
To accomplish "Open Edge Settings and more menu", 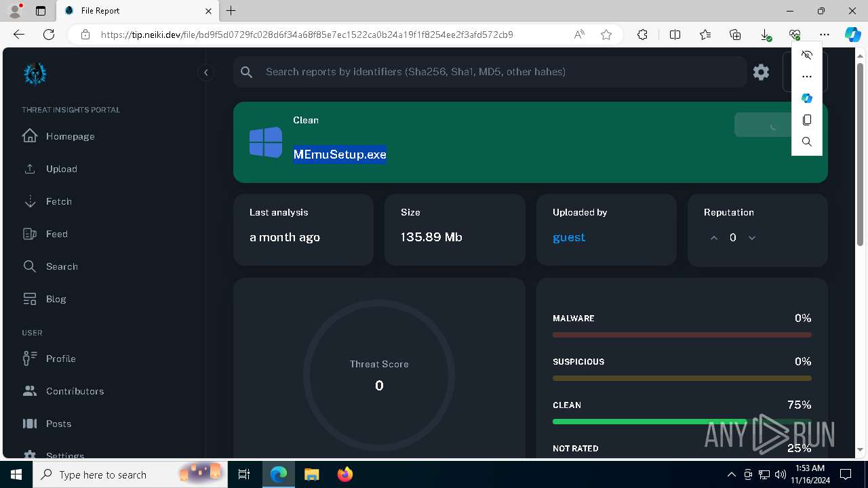I will tap(825, 35).
